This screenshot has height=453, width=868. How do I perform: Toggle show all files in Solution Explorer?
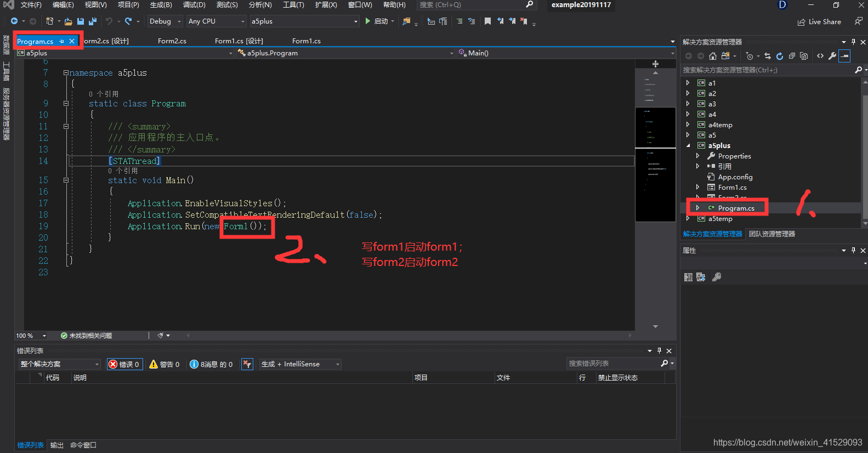[x=804, y=56]
